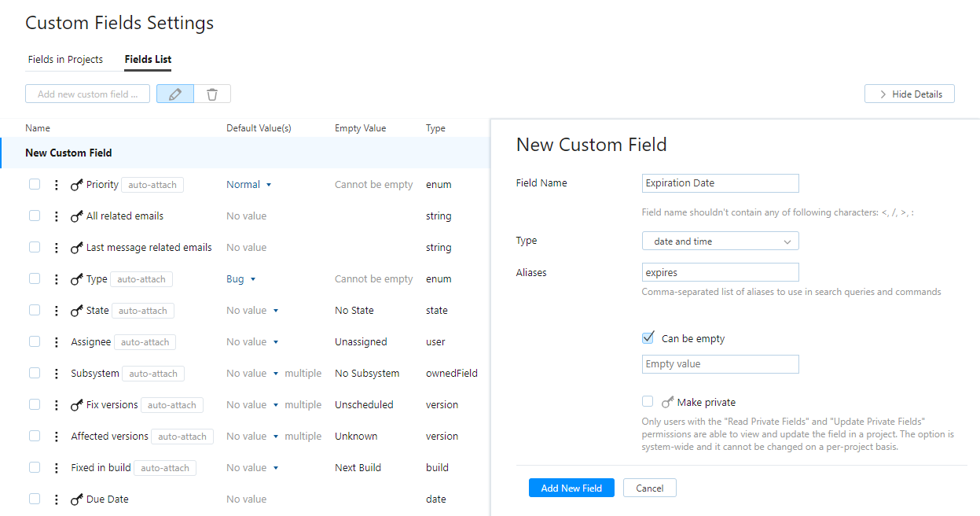Viewport: 980px width, 516px height.
Task: Select the State field row checkbox
Action: [35, 310]
